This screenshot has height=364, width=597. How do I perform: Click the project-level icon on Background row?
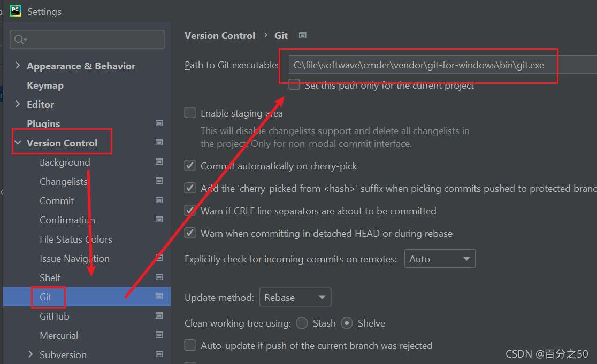pyautogui.click(x=159, y=161)
